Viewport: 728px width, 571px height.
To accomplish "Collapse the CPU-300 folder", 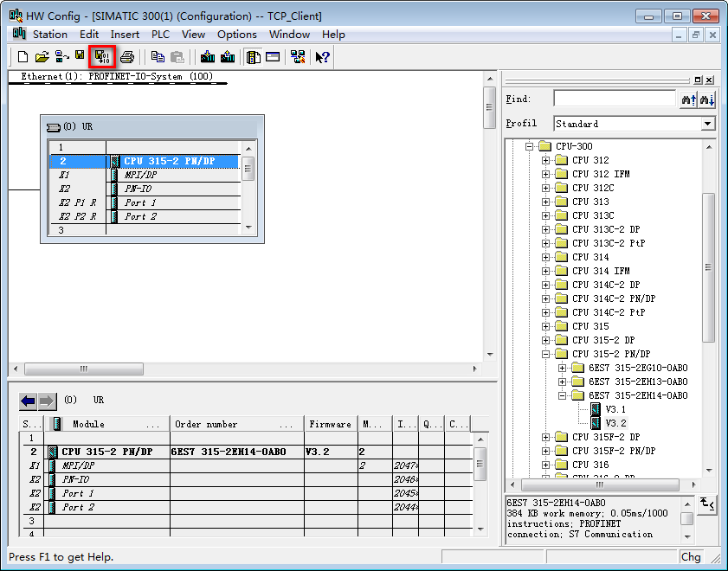I will click(x=529, y=146).
